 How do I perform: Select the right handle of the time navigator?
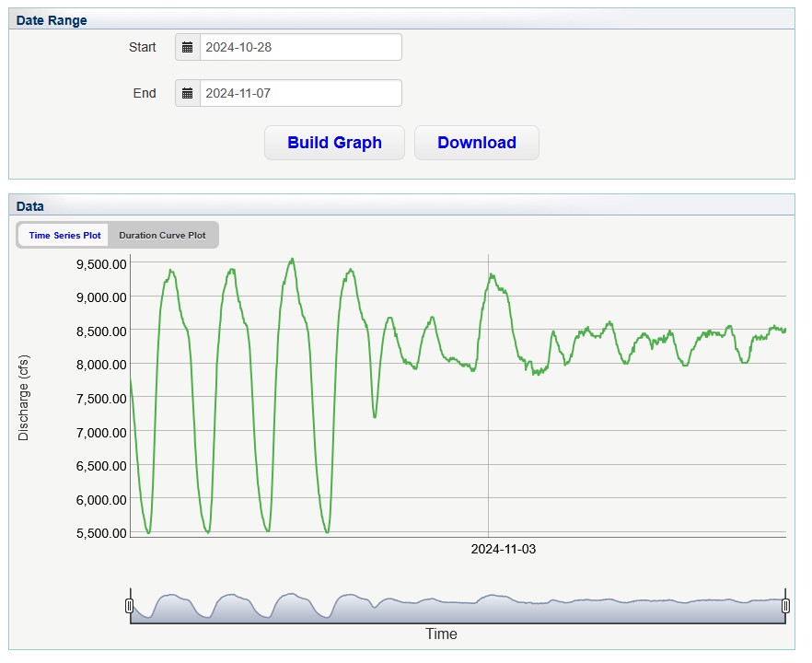click(785, 605)
